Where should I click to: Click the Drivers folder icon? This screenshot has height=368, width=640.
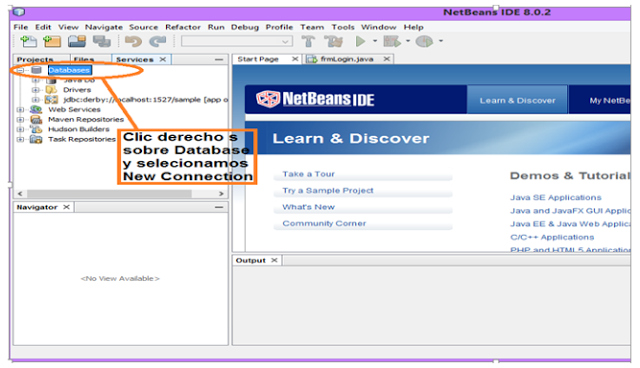[x=51, y=90]
